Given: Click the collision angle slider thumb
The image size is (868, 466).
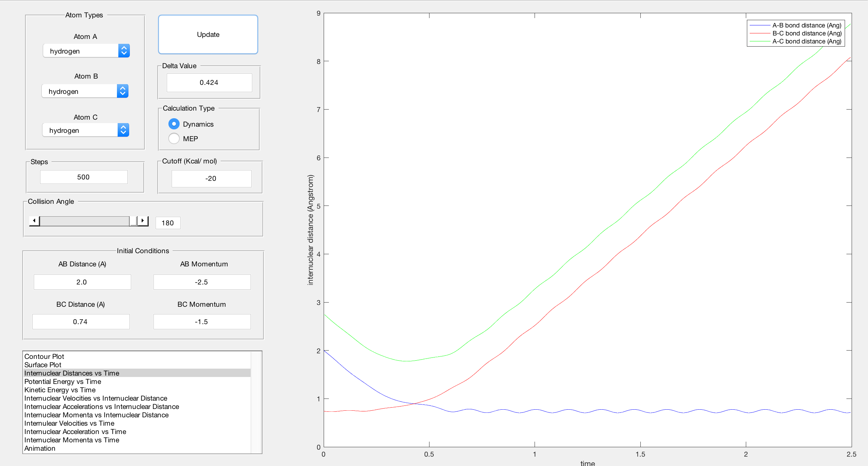Looking at the screenshot, I should (133, 221).
